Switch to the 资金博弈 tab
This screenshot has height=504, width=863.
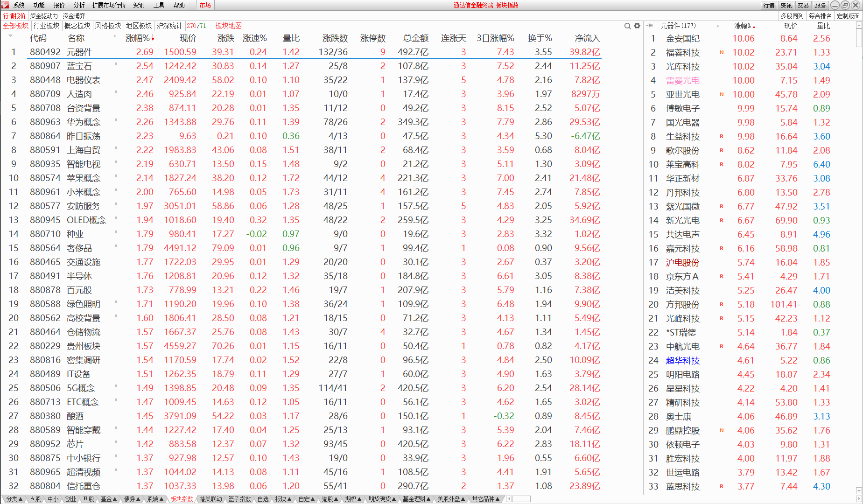coord(74,16)
